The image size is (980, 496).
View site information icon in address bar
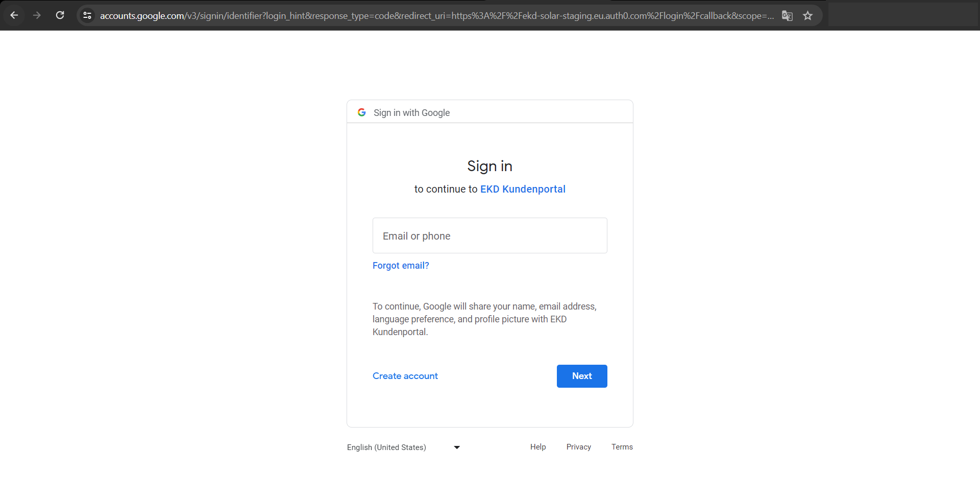87,16
